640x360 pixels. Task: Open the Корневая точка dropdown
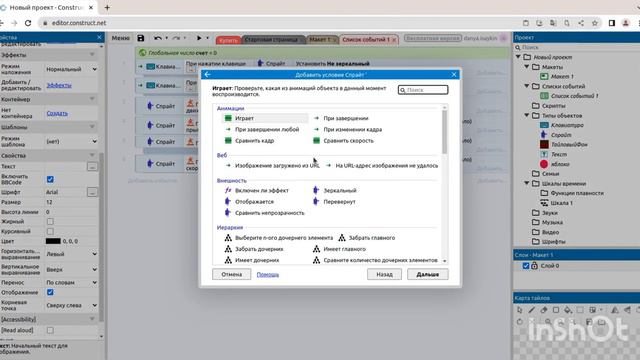pyautogui.click(x=71, y=305)
